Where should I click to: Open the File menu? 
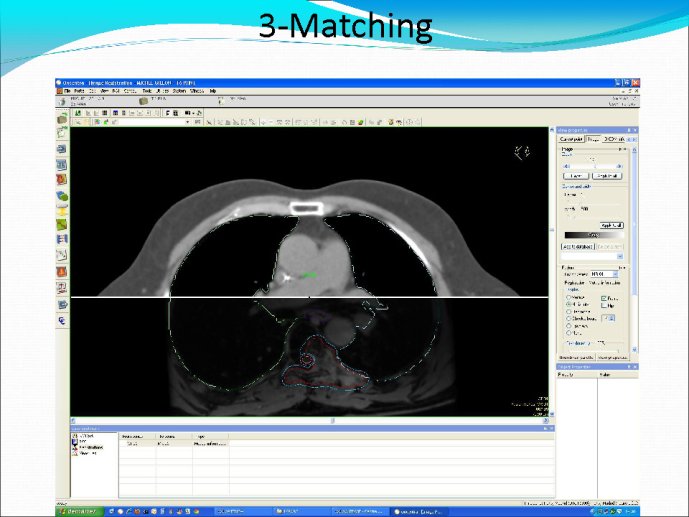[x=67, y=91]
